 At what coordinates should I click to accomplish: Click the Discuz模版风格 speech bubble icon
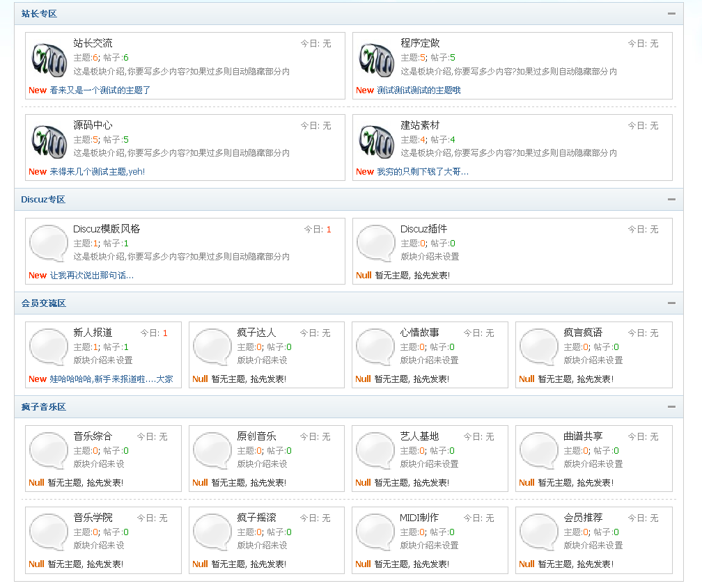coord(48,243)
